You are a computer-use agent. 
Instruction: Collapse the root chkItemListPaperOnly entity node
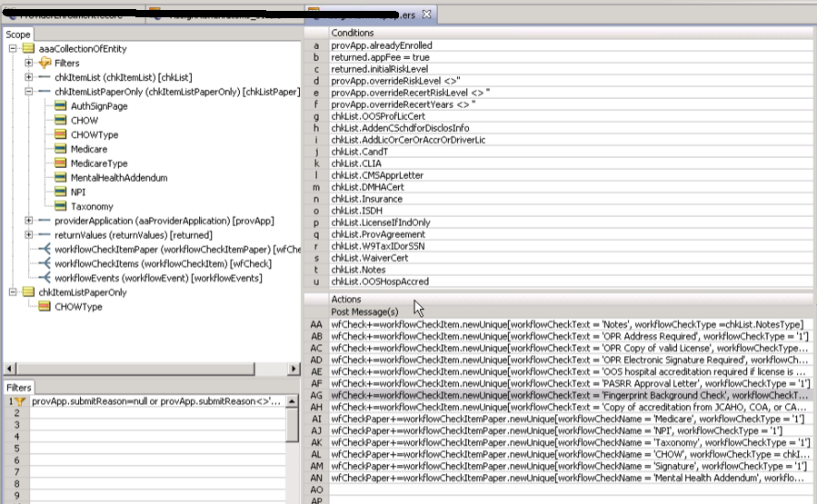click(x=13, y=292)
